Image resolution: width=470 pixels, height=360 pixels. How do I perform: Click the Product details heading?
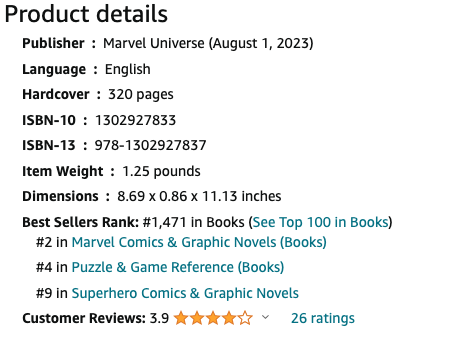86,14
